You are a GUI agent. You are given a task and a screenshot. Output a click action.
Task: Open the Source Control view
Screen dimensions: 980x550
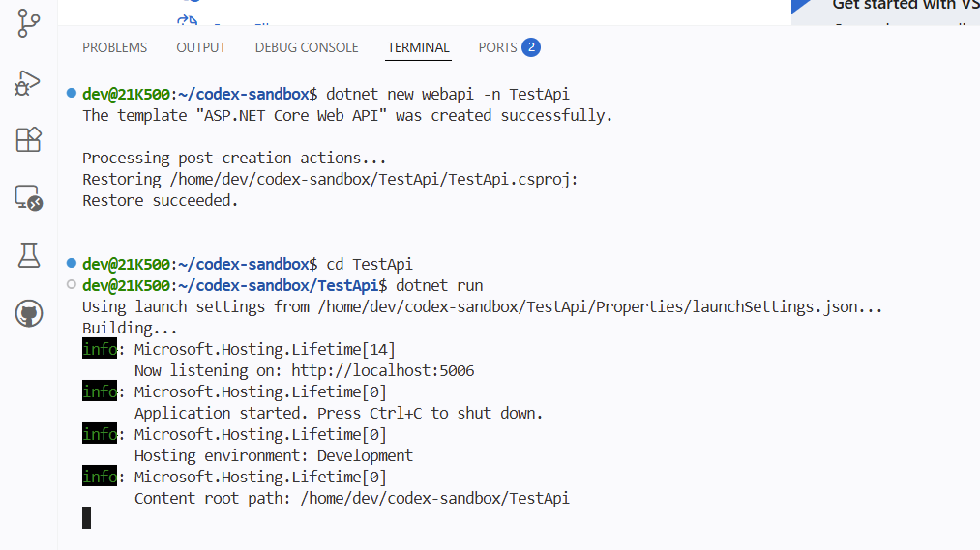tap(28, 23)
